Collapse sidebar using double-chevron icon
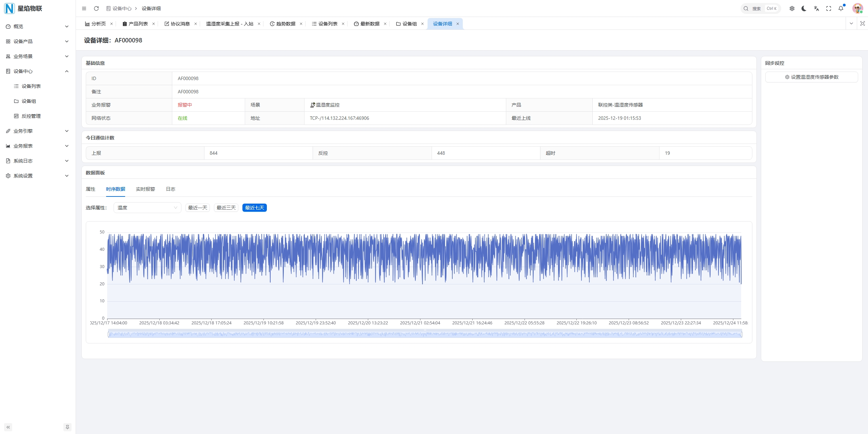 [8, 427]
